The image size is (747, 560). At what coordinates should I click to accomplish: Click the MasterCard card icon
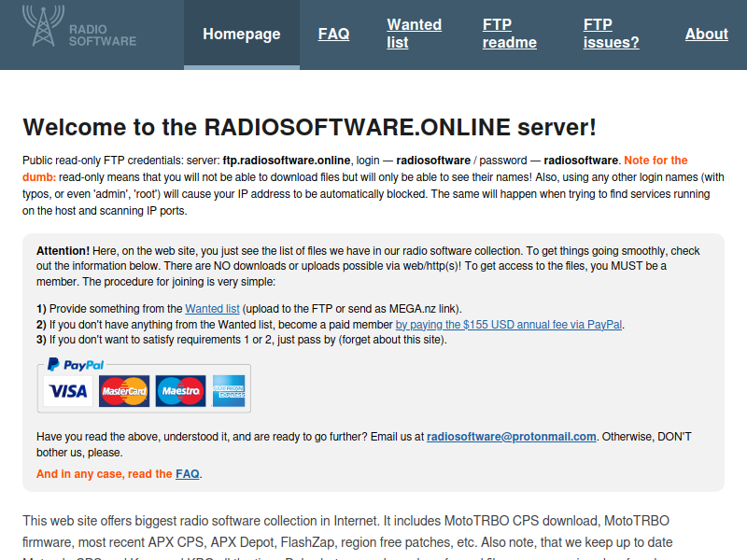(124, 391)
